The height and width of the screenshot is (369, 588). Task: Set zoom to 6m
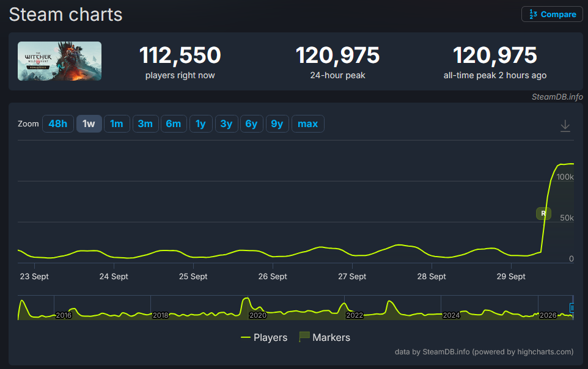click(x=174, y=124)
